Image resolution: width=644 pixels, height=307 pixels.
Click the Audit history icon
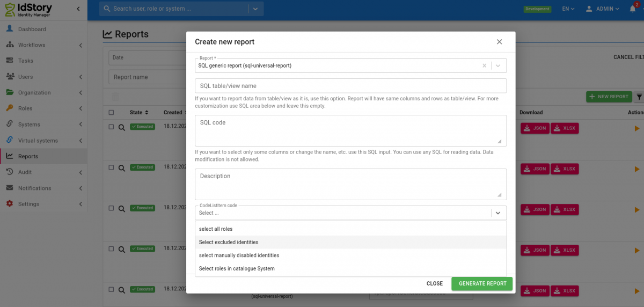[10, 172]
